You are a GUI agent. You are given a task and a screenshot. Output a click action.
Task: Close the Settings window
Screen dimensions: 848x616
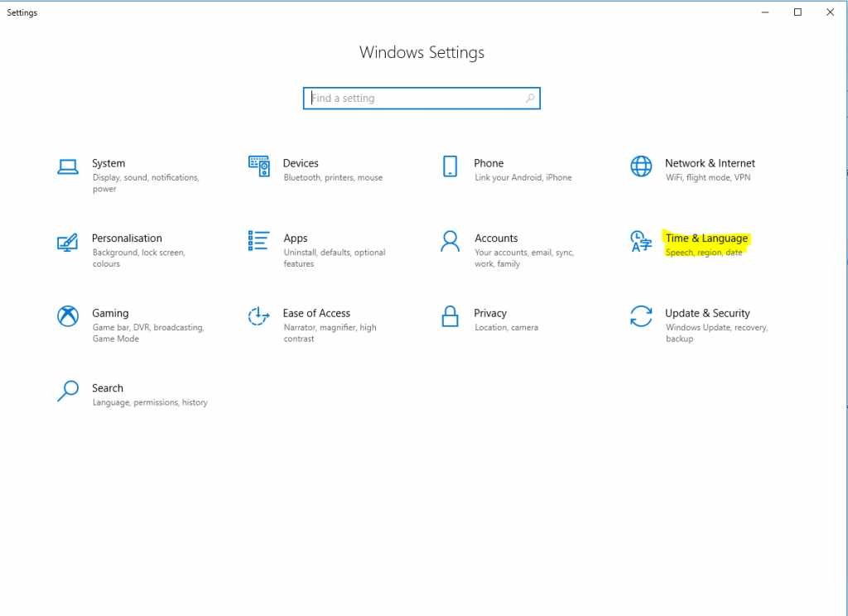[x=830, y=12]
